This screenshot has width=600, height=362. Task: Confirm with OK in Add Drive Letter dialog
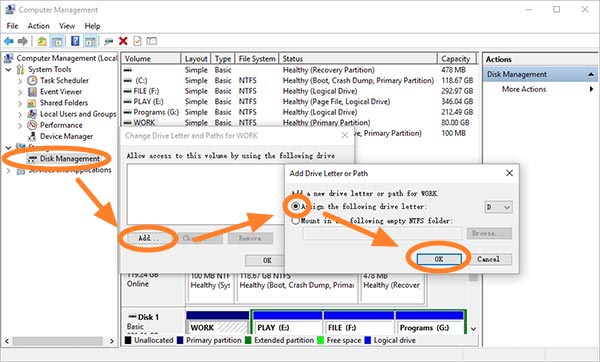439,259
